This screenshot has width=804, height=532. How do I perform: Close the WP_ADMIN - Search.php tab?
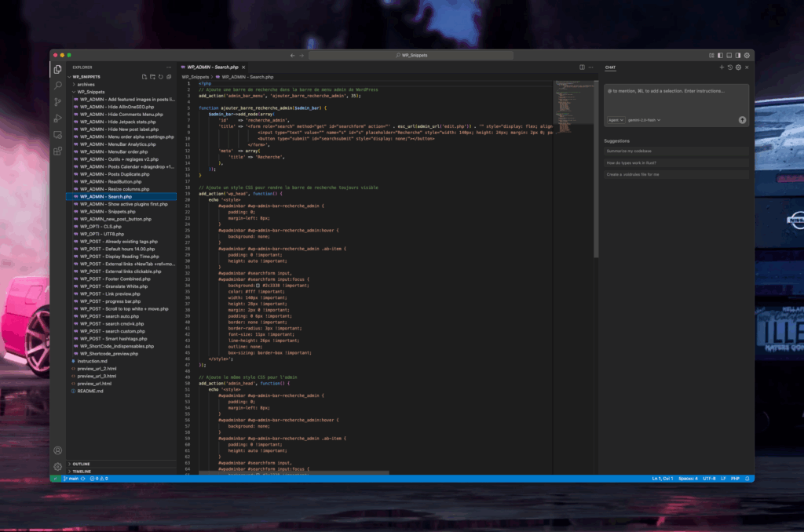243,67
